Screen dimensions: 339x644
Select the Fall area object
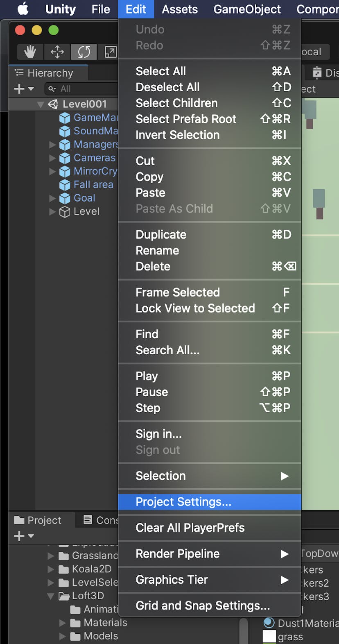coord(93,185)
